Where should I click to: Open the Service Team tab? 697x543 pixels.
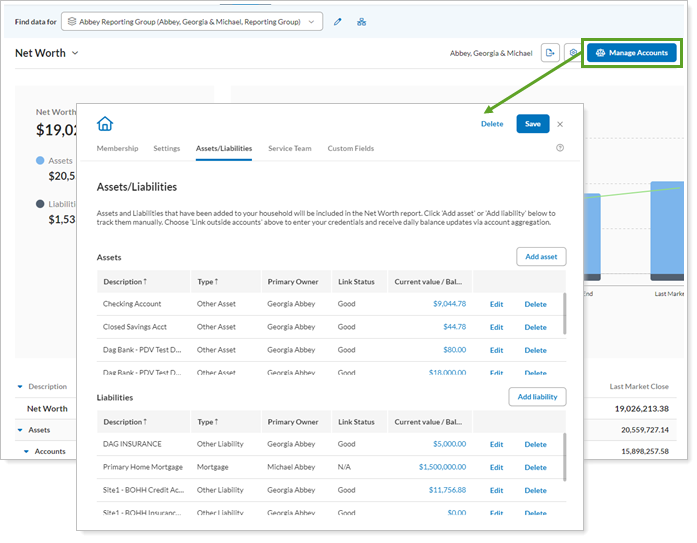(x=289, y=148)
